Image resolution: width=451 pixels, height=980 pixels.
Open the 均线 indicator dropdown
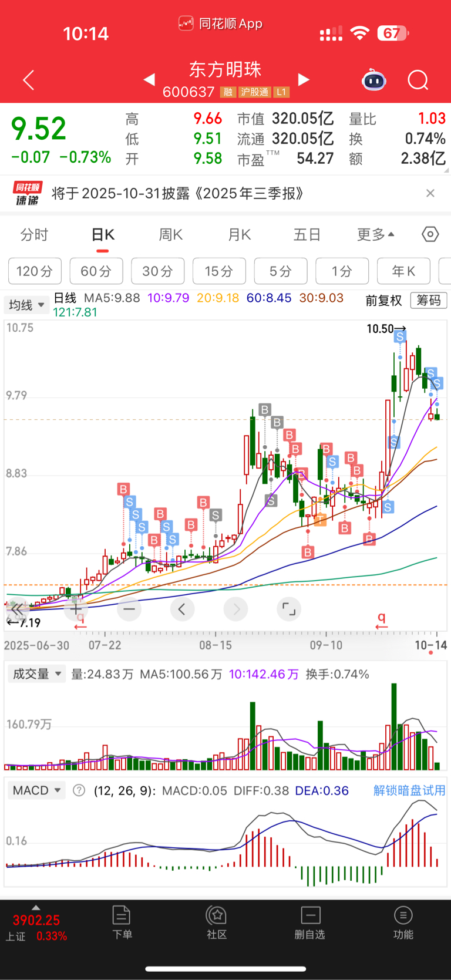26,305
